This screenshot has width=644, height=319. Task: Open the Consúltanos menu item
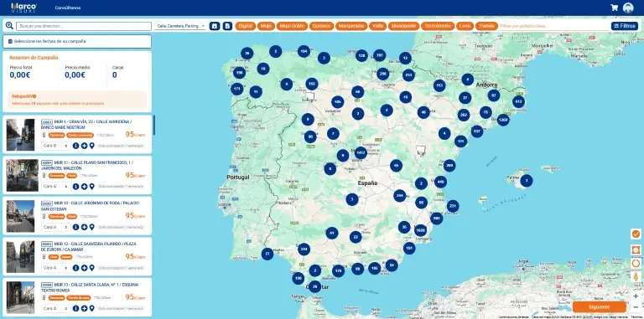(x=68, y=8)
